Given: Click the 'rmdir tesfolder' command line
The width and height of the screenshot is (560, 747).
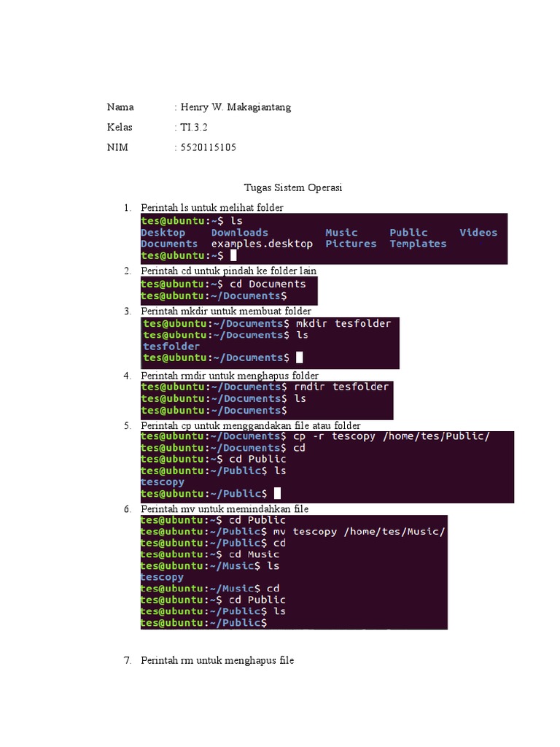Looking at the screenshot, I should pyautogui.click(x=265, y=387).
